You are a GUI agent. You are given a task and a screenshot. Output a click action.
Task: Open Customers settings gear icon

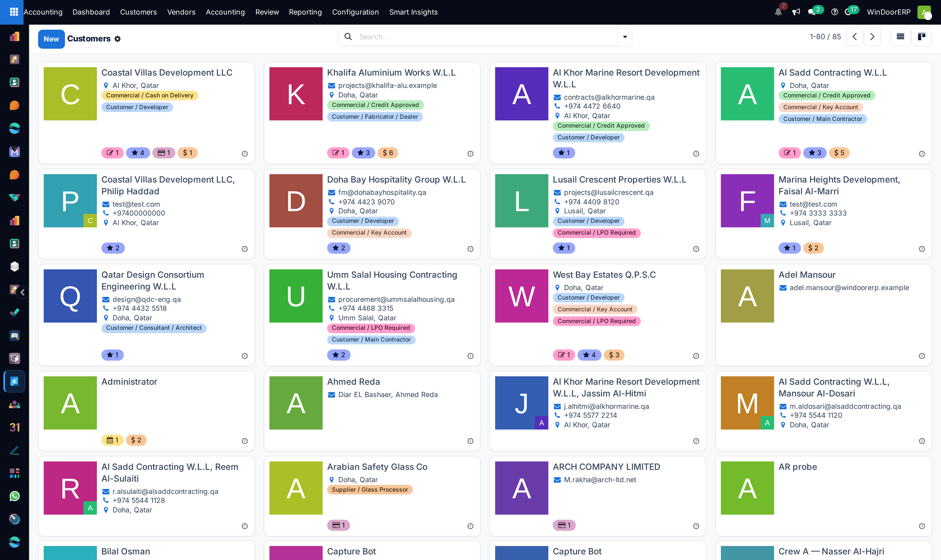[x=117, y=39]
